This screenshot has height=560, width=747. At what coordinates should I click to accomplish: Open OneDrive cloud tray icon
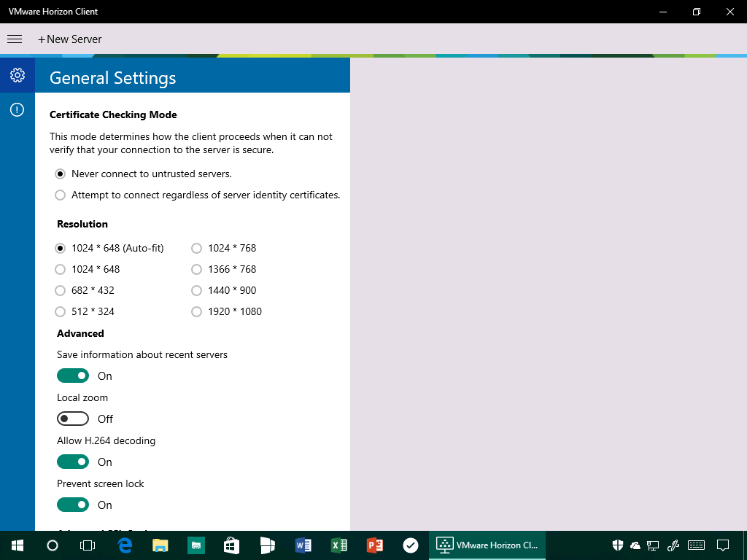click(635, 545)
